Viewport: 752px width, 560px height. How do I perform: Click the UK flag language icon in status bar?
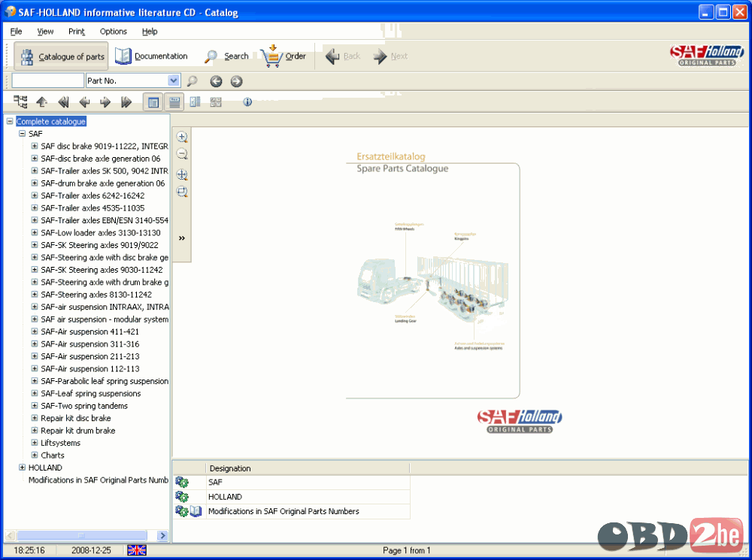click(x=137, y=550)
